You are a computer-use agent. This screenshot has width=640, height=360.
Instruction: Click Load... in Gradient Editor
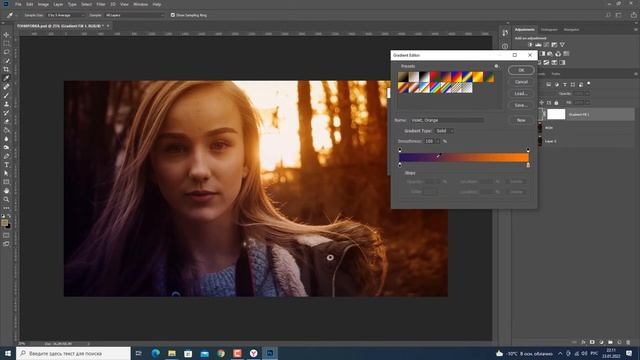tap(521, 93)
